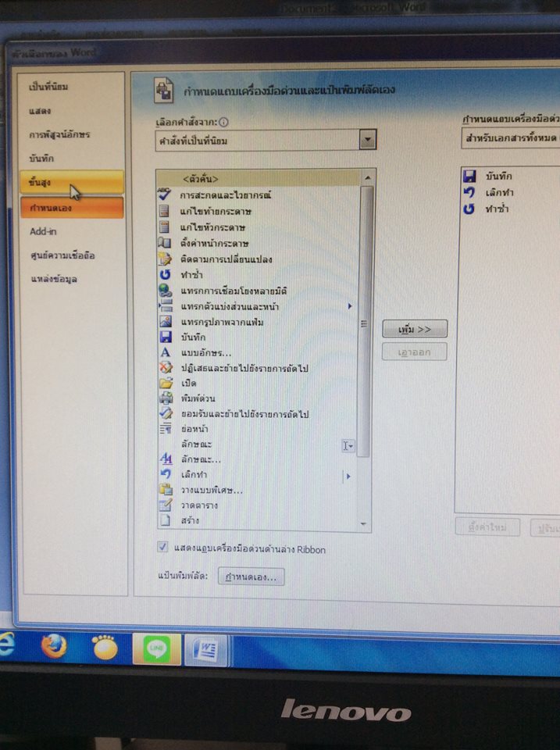Open the การพิสูจน์อักษร proofing category
The image size is (560, 750).
59,134
